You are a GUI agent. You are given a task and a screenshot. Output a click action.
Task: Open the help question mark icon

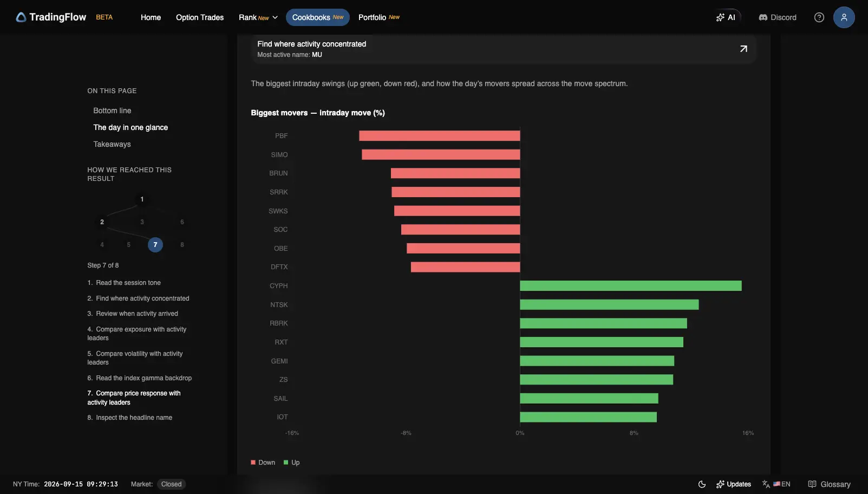[819, 17]
